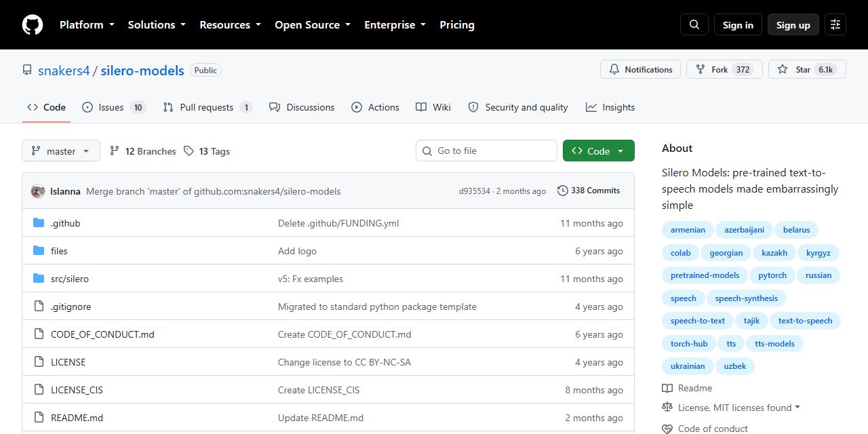Image resolution: width=868 pixels, height=434 pixels.
Task: Switch to the Pull requests tab
Action: tap(208, 107)
